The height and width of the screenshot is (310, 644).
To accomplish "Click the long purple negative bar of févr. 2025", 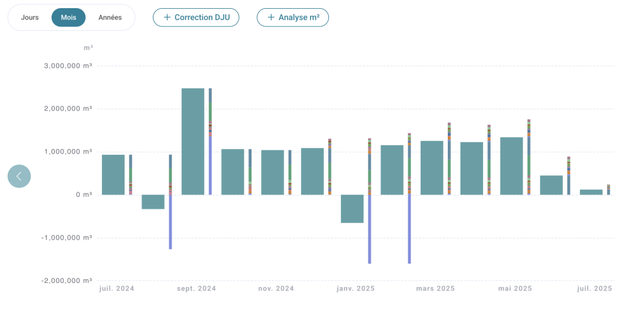I will click(x=409, y=229).
